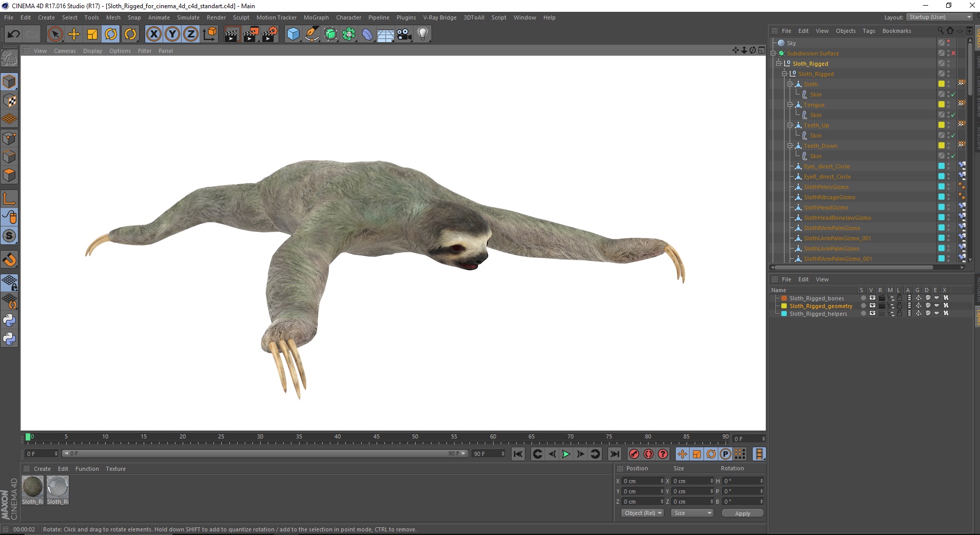Open the V-Ray Bridge menu
980x535 pixels.
pyautogui.click(x=440, y=17)
